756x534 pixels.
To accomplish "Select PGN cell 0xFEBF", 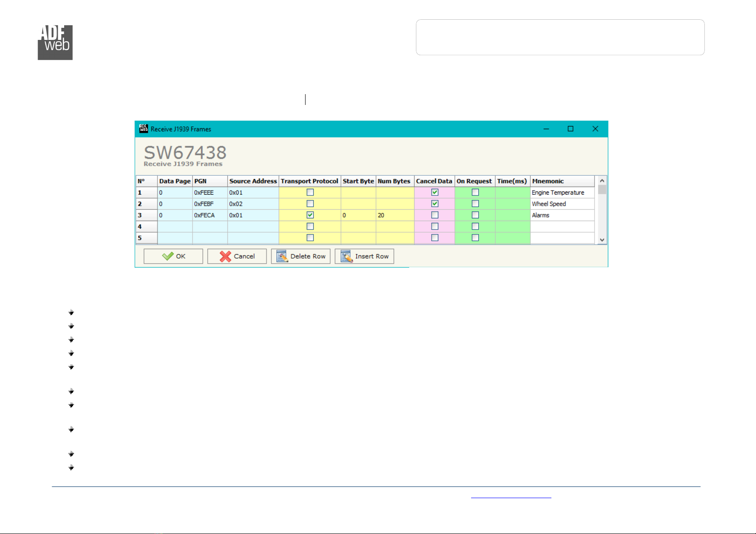I will point(210,204).
